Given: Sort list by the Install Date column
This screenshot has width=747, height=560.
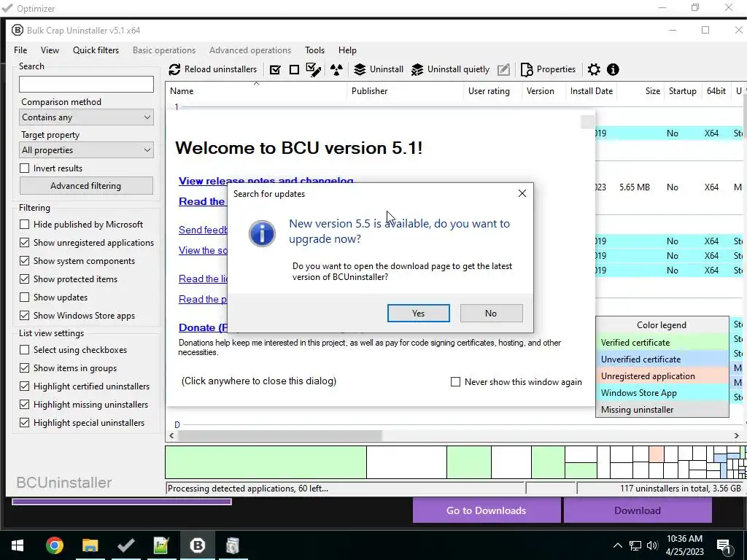Looking at the screenshot, I should (591, 91).
